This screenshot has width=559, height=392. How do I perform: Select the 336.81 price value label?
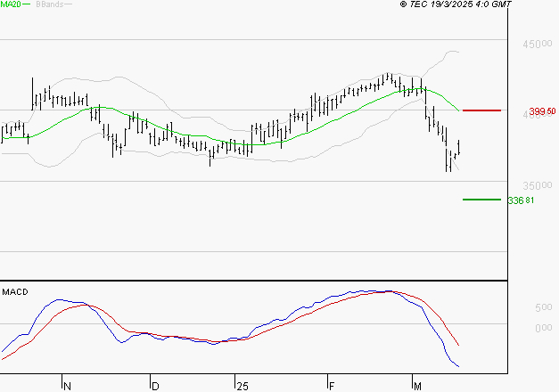tap(520, 200)
